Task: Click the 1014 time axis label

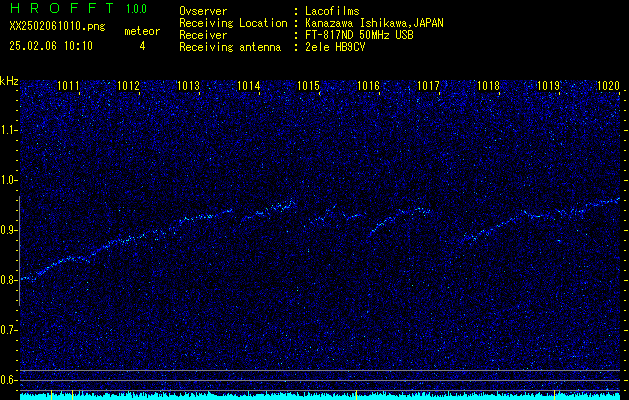Action: click(x=249, y=86)
